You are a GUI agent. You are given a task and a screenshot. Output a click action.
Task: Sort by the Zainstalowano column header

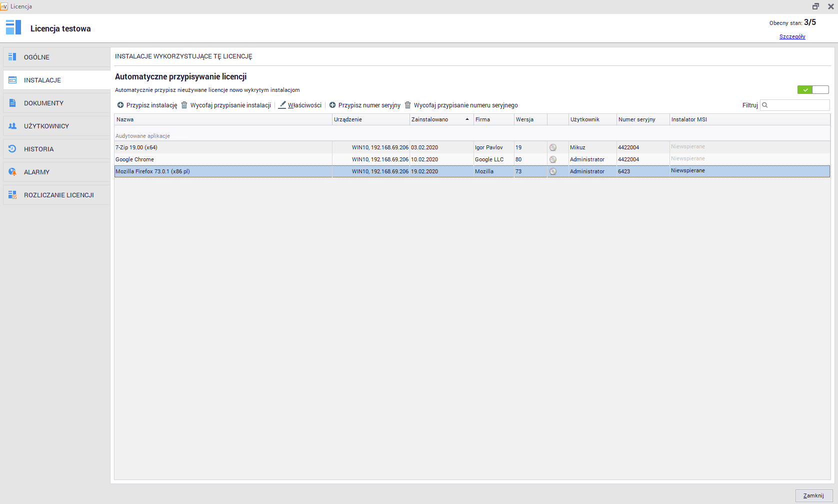pyautogui.click(x=430, y=120)
